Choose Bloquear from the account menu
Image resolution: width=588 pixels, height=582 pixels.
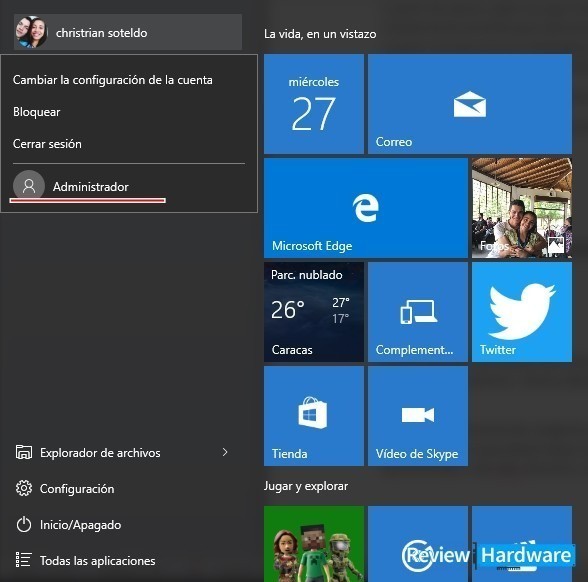click(x=36, y=112)
